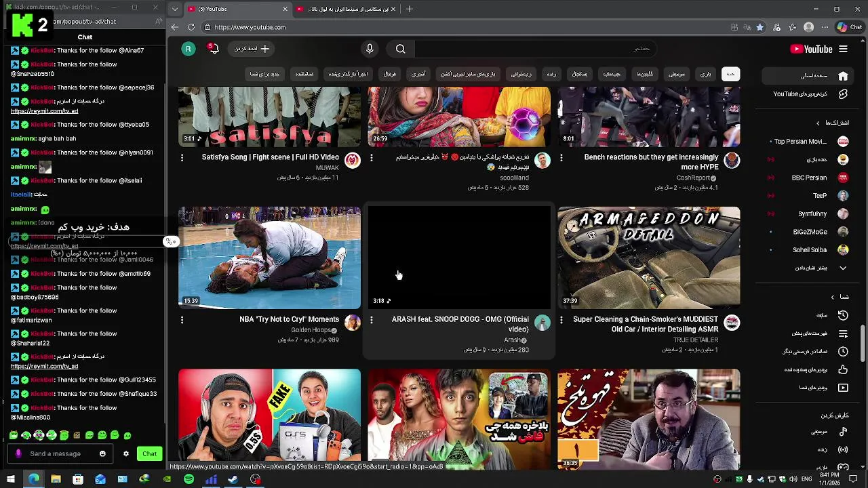Open the first reymit.com/tv_ad link in chat
868x488 pixels.
44,111
